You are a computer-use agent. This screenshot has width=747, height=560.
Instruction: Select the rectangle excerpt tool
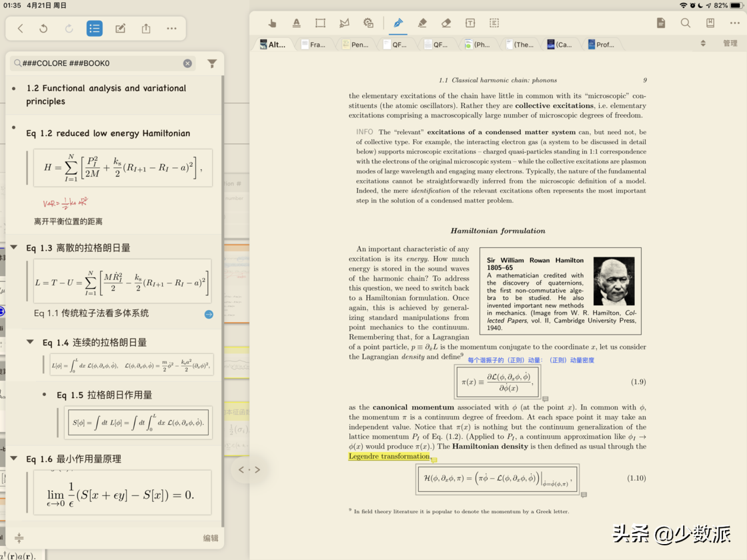point(320,23)
